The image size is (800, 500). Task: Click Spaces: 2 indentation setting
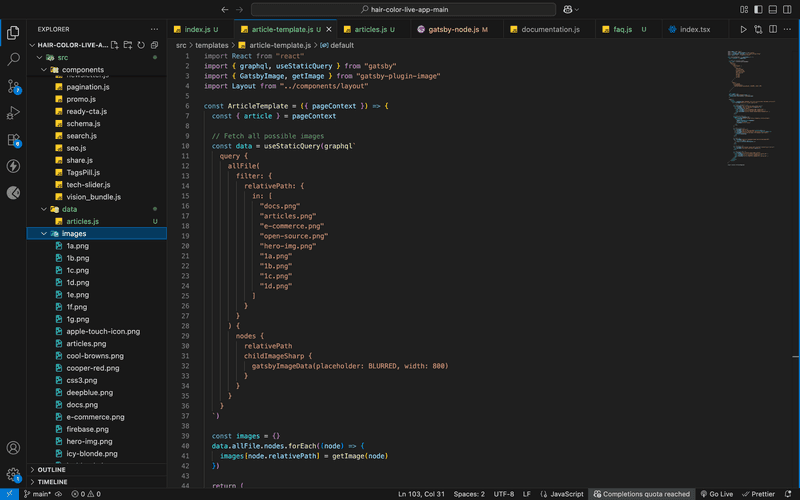(469, 494)
